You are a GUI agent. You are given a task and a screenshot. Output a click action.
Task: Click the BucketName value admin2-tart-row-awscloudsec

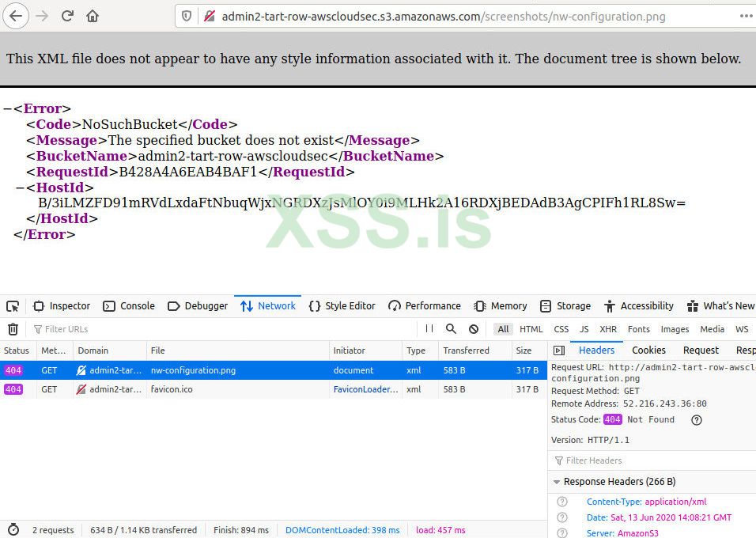coord(232,156)
